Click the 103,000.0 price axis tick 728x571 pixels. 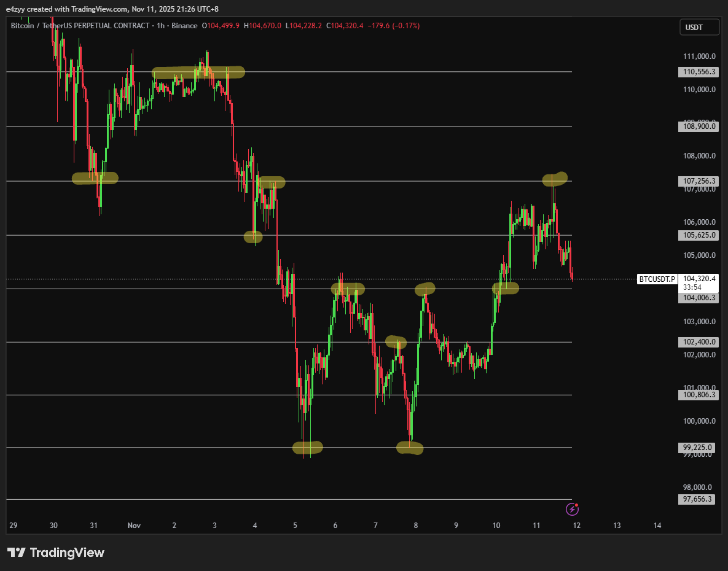point(699,322)
